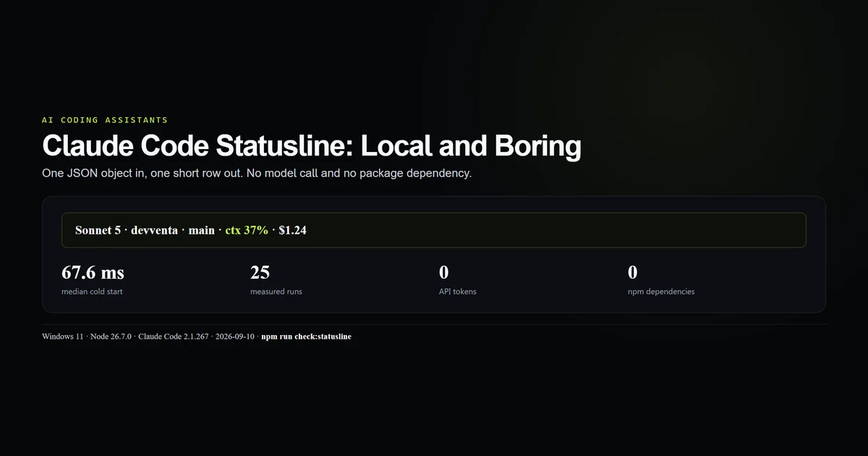Click the 'npm run check:statusline' command text
Screen dimensions: 868x456
pyautogui.click(x=307, y=337)
